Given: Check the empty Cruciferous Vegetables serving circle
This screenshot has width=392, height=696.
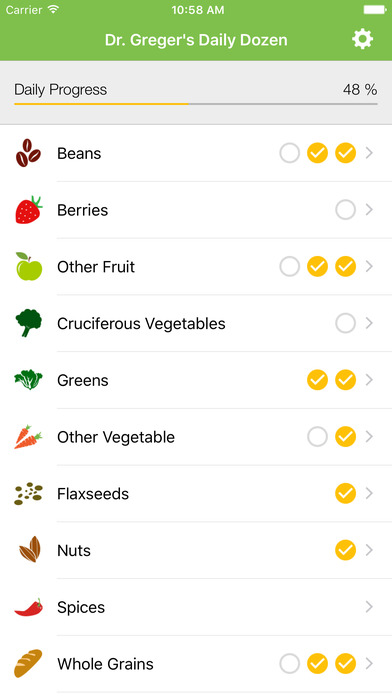Looking at the screenshot, I should tap(345, 323).
